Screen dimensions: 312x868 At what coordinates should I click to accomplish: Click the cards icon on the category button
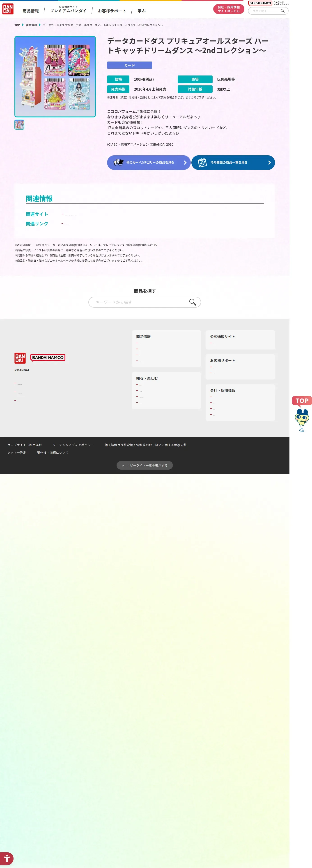point(118,162)
